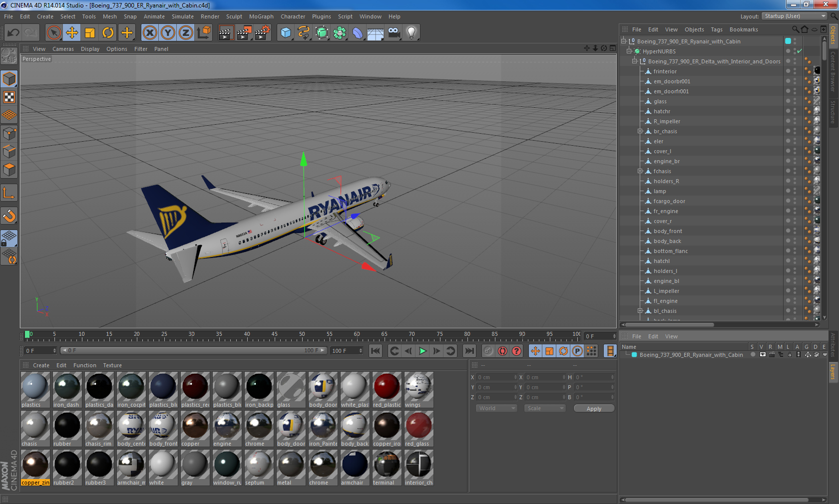Render to Picture Viewer icon
Screen dimensions: 839x504
(x=244, y=33)
